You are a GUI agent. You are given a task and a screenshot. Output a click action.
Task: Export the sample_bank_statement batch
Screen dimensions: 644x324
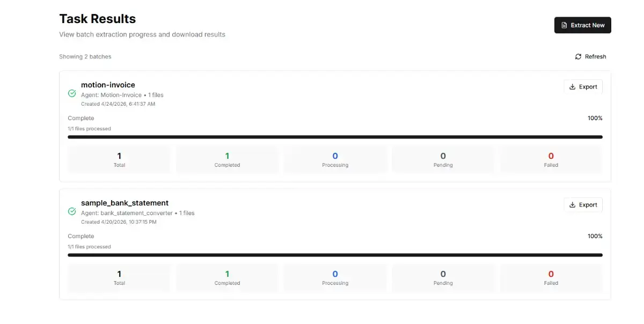[583, 205]
